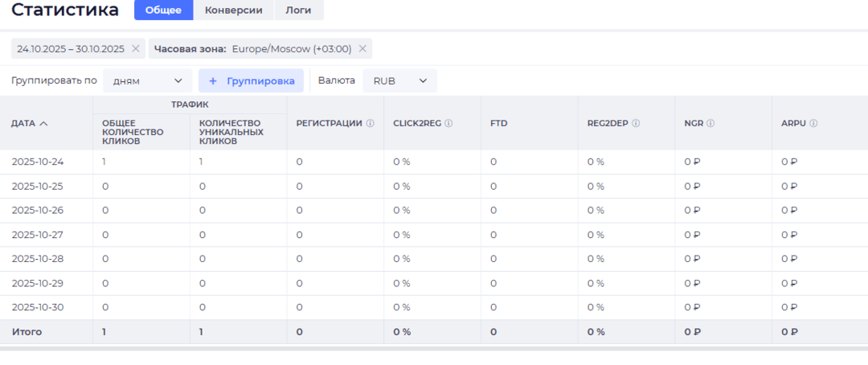Click the + Группировка button
Screen dimensions: 868x365
click(x=251, y=81)
